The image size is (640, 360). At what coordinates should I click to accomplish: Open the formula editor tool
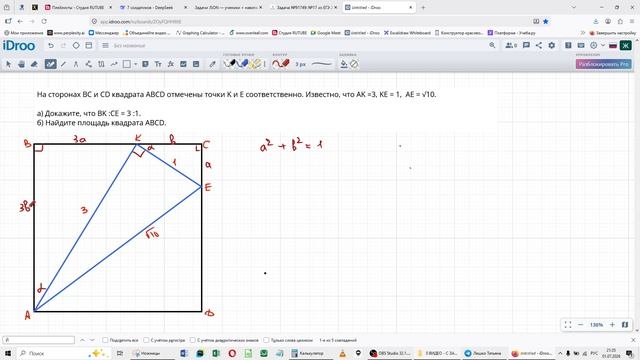coord(171,64)
